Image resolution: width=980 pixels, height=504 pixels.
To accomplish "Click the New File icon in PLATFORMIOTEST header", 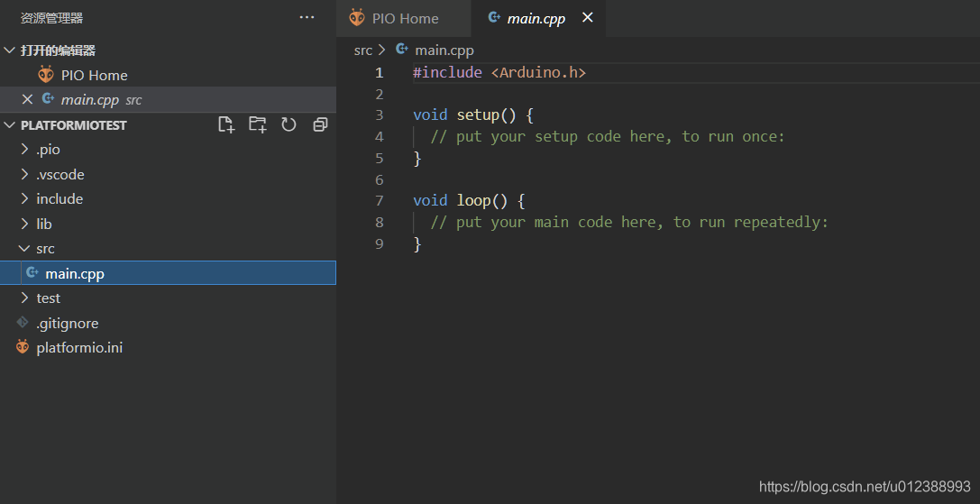I will [x=226, y=124].
